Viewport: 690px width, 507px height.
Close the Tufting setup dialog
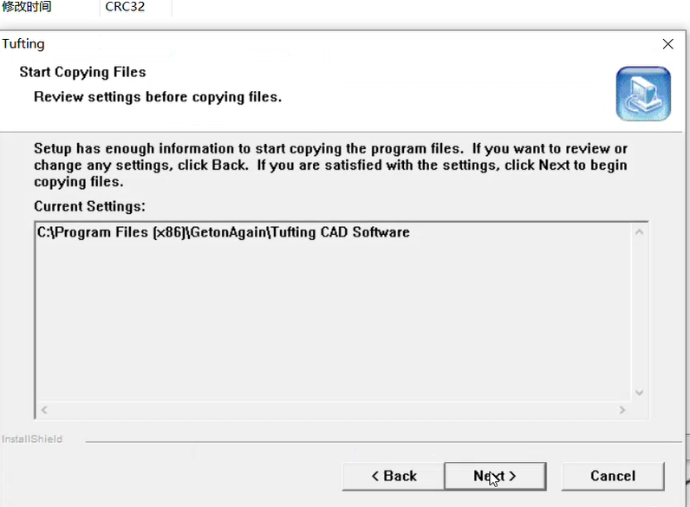[x=668, y=44]
